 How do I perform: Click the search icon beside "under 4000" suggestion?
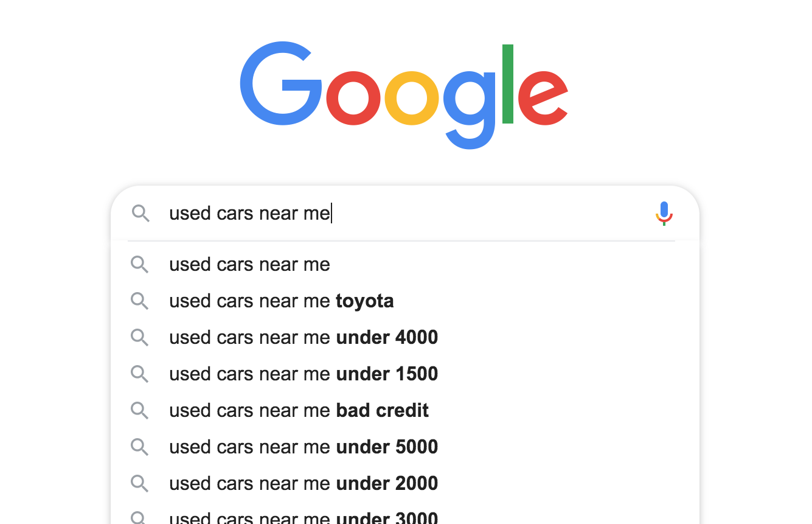[x=139, y=337]
